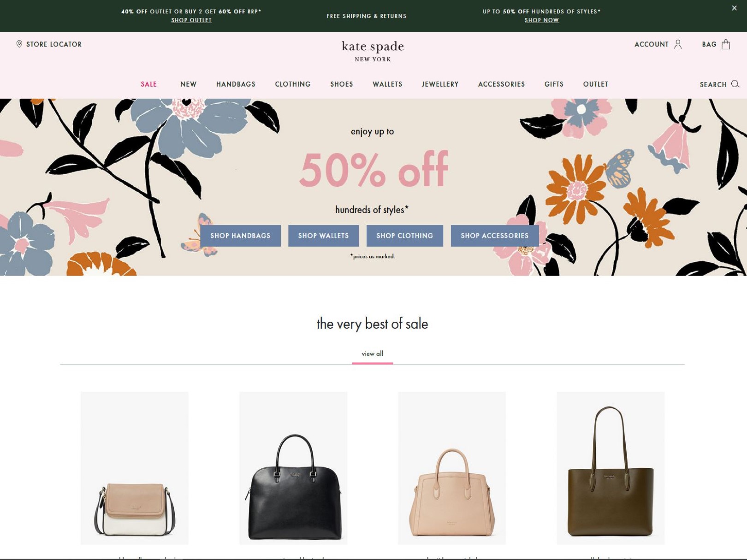
Task: Click the SHOP ACCESSORIES button
Action: (495, 236)
